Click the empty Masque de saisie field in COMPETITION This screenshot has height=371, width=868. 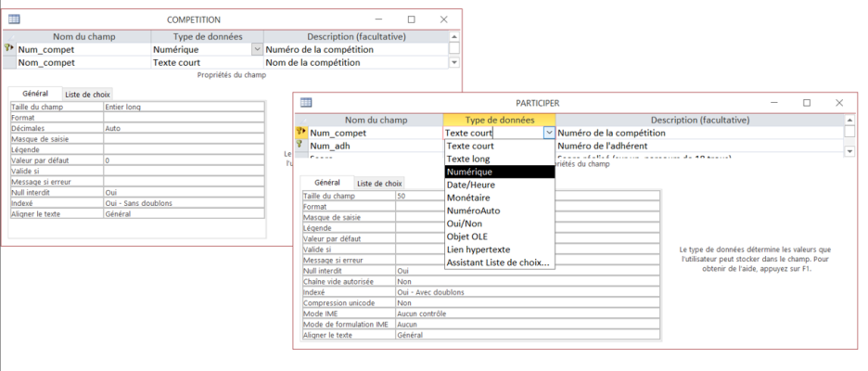pyautogui.click(x=184, y=138)
